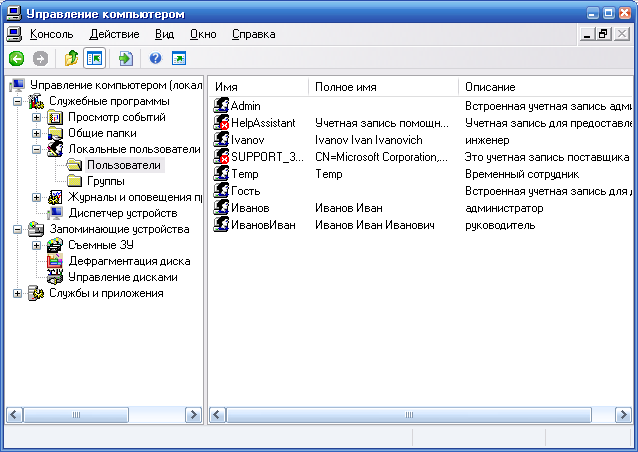Collapse the Запоминающие устройства node
The height and width of the screenshot is (452, 638).
click(17, 229)
